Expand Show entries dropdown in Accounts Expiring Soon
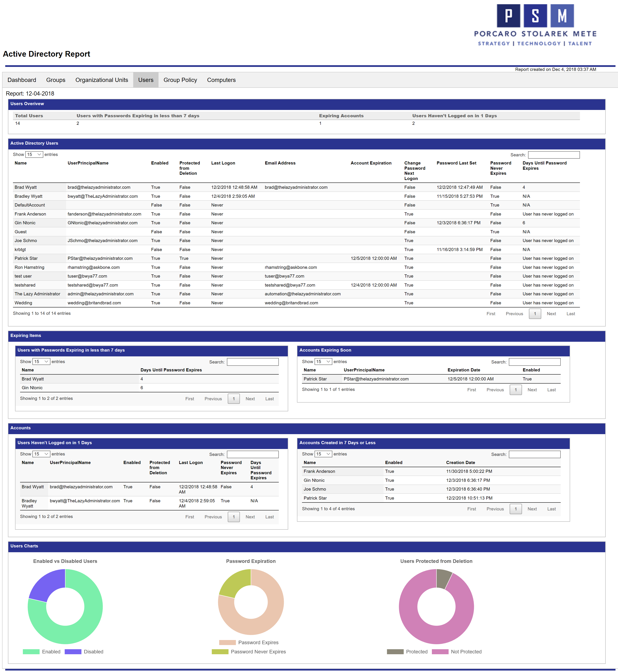618x672 pixels. point(323,362)
